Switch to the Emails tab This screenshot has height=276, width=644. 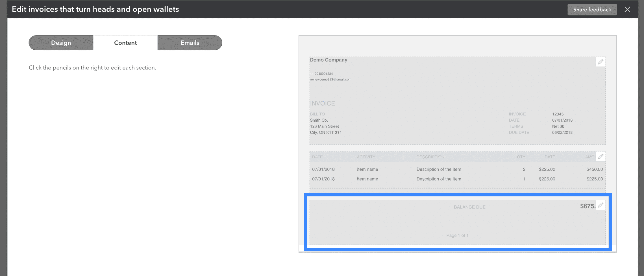[190, 43]
